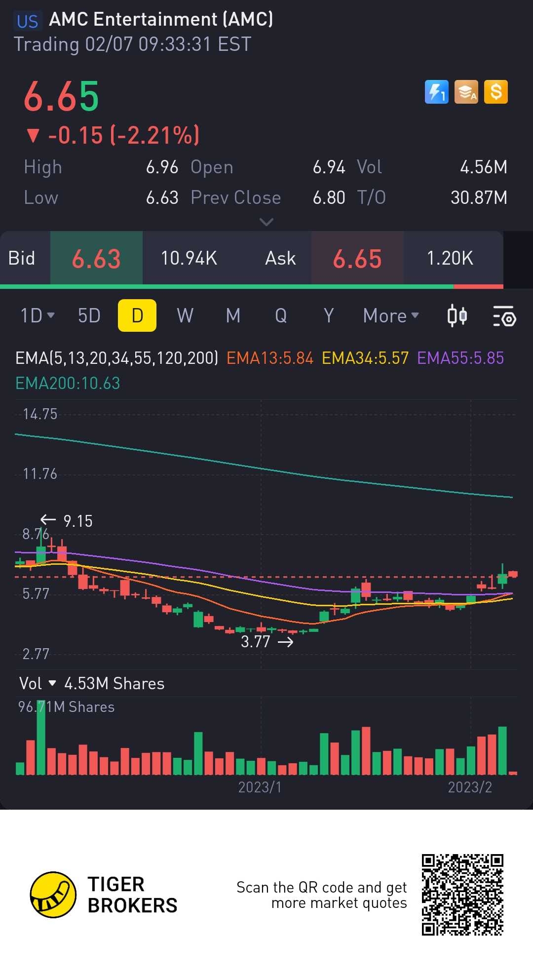Tap the 11.76 price axis label
Viewport: 533px width, 980px height.
click(40, 474)
